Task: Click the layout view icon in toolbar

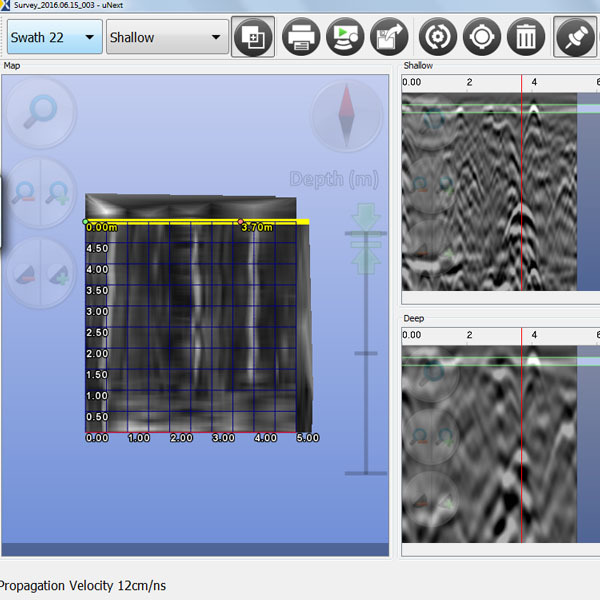Action: click(x=253, y=38)
